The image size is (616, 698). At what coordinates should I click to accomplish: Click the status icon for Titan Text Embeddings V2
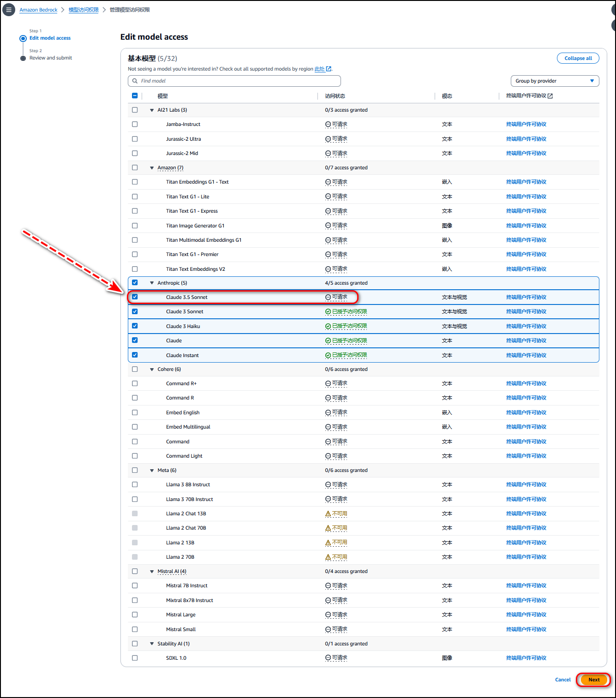[x=328, y=269]
